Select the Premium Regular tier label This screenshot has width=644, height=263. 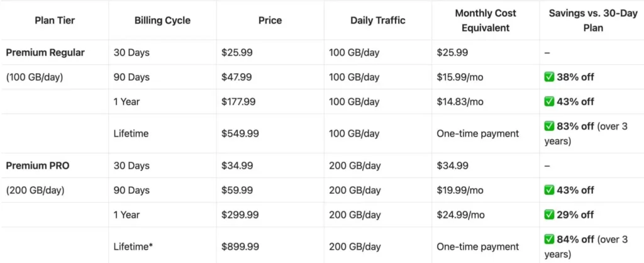pyautogui.click(x=45, y=53)
